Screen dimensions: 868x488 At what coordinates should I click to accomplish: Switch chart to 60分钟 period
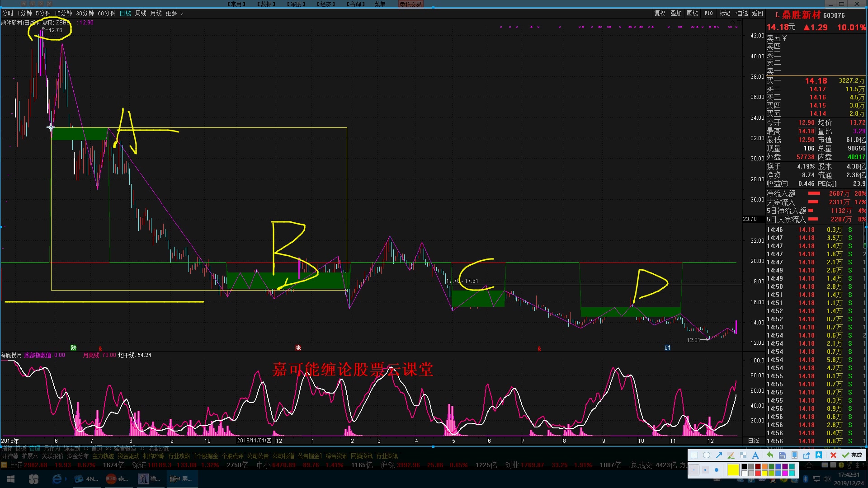(107, 13)
